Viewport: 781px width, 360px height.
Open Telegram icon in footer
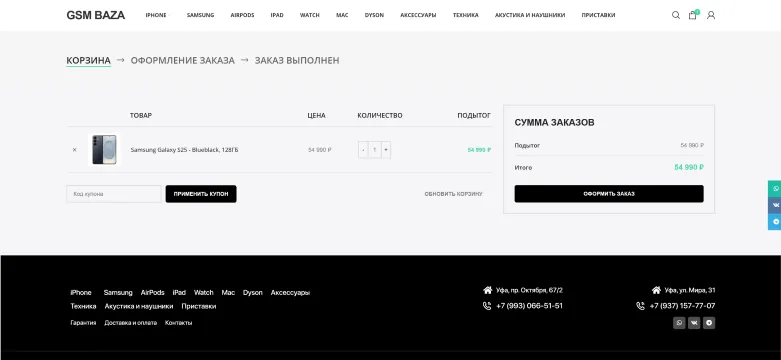[x=709, y=323]
